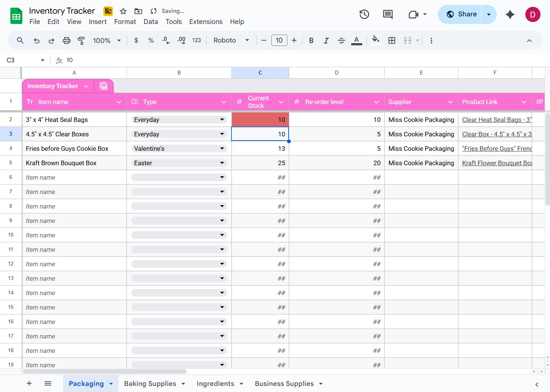The height and width of the screenshot is (392, 550).
Task: Click the paint format roller icon
Action: point(81,41)
